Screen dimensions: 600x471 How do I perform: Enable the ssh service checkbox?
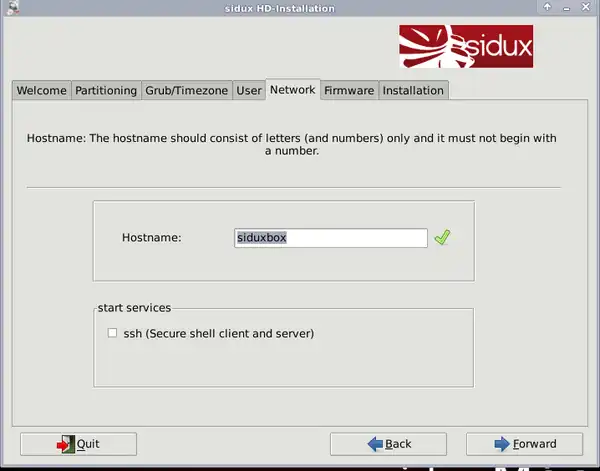pos(113,333)
